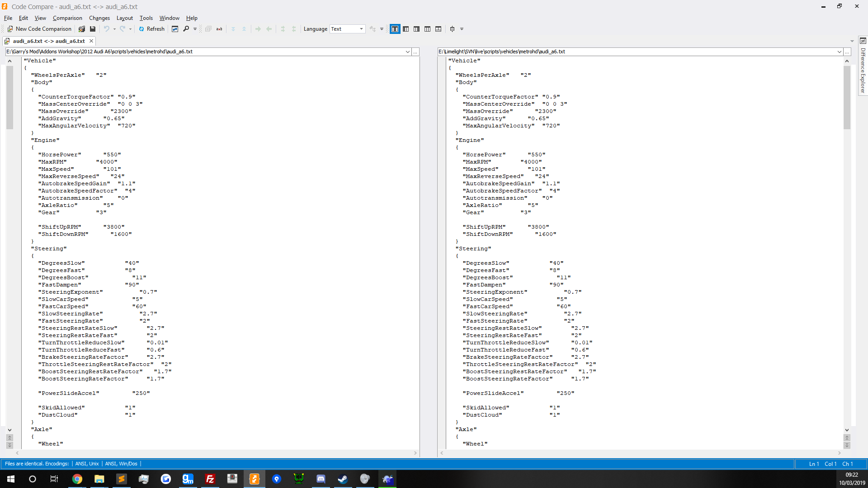The height and width of the screenshot is (488, 868).
Task: Click the Save floppy disk icon
Action: coord(93,29)
